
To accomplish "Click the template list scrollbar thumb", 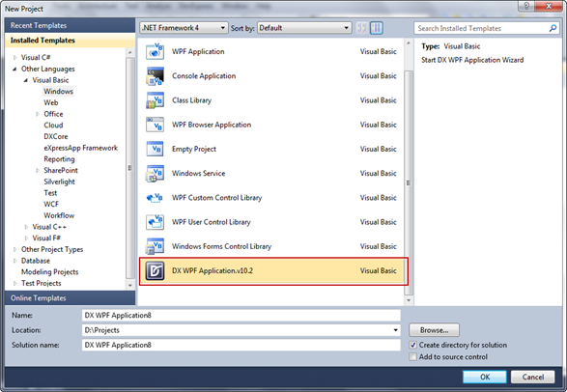I will click(409, 182).
